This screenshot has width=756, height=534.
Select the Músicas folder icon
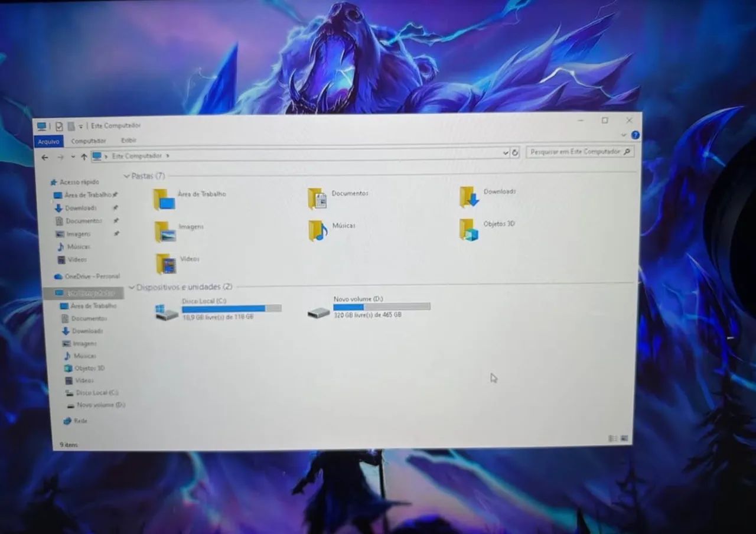(318, 230)
